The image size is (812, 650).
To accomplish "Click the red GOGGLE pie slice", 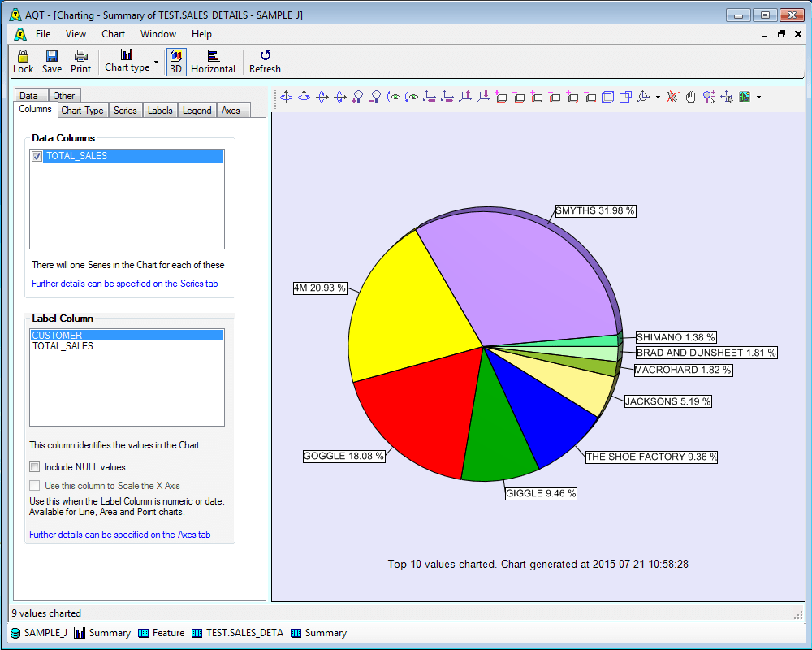I will [422, 409].
